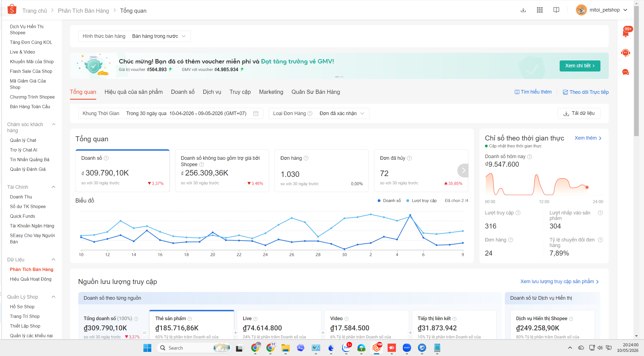Viewport: 644px width, 356px height.
Task: Select the Doanh số metric card
Action: click(x=122, y=171)
